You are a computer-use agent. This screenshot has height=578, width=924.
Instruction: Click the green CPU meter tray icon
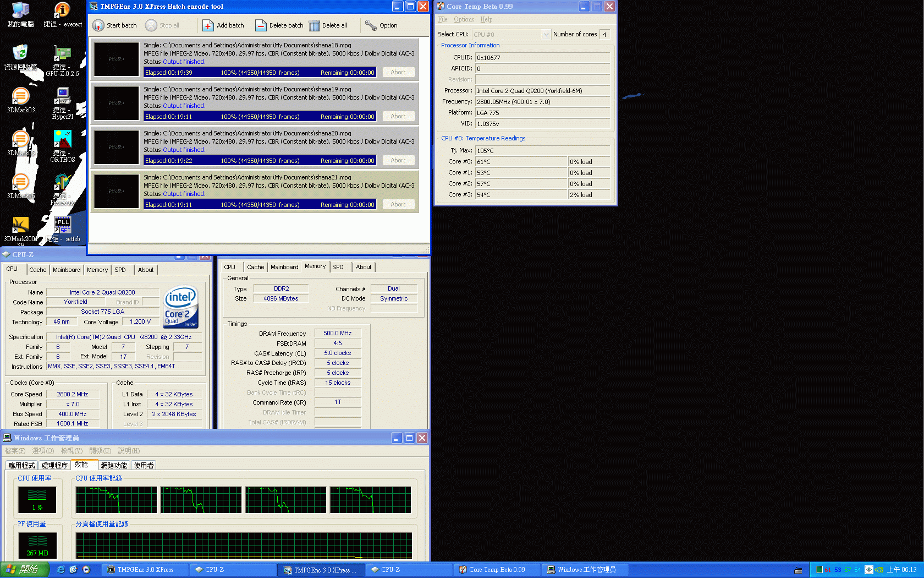819,570
